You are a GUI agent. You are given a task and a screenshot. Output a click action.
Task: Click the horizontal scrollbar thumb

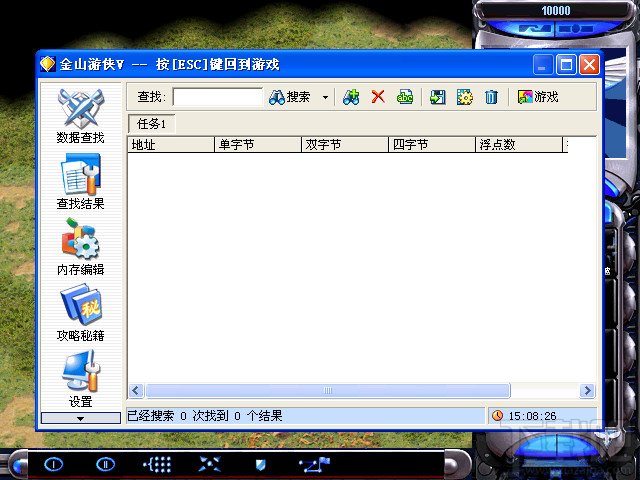point(328,391)
